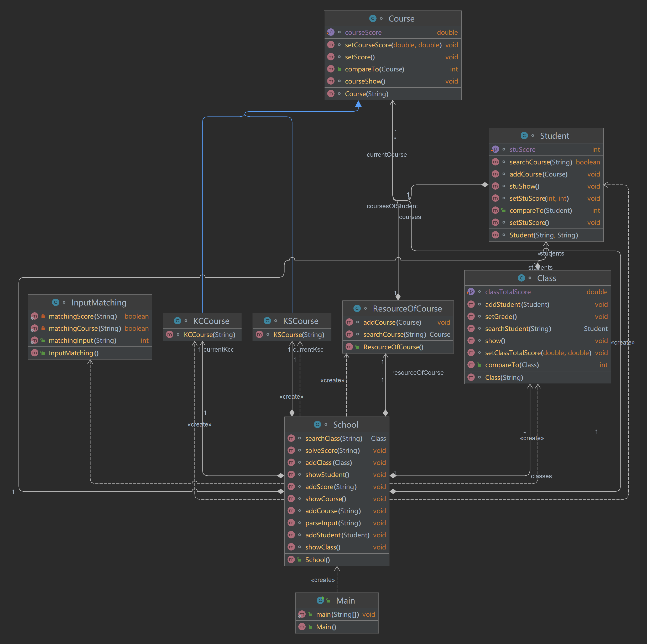The image size is (647, 644).
Task: Select the stuShow() method in Student
Action: pyautogui.click(x=524, y=186)
